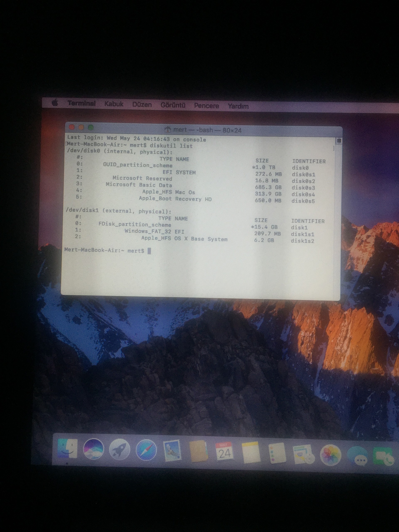Open the Düzen menu
The image size is (399, 532).
pos(142,105)
